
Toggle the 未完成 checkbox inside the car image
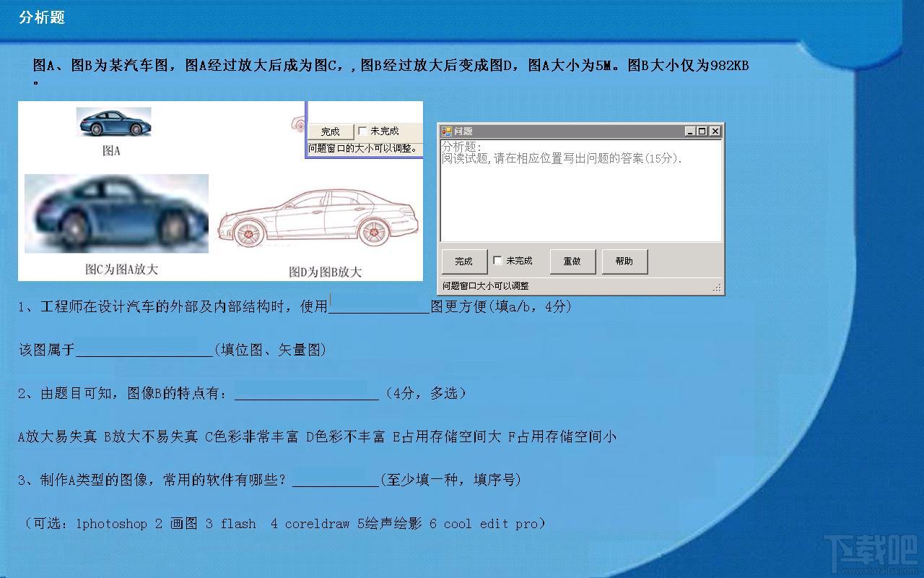362,131
